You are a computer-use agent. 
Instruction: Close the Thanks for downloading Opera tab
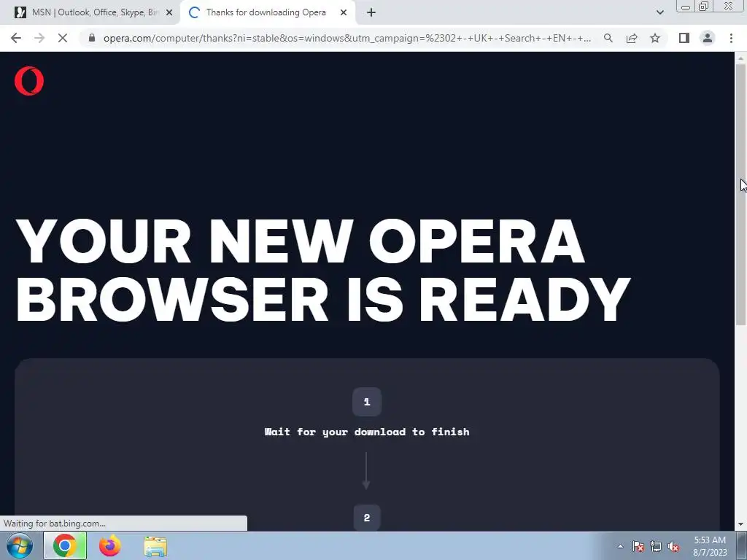pyautogui.click(x=344, y=12)
